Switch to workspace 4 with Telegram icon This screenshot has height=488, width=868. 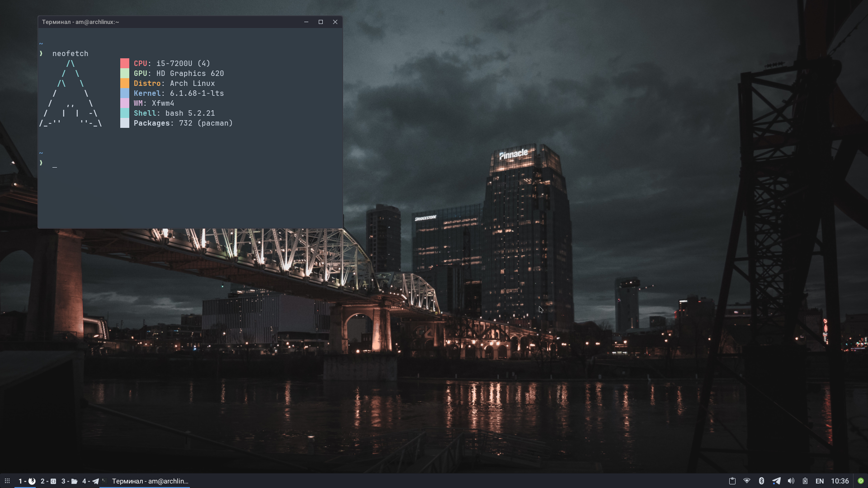pos(90,481)
